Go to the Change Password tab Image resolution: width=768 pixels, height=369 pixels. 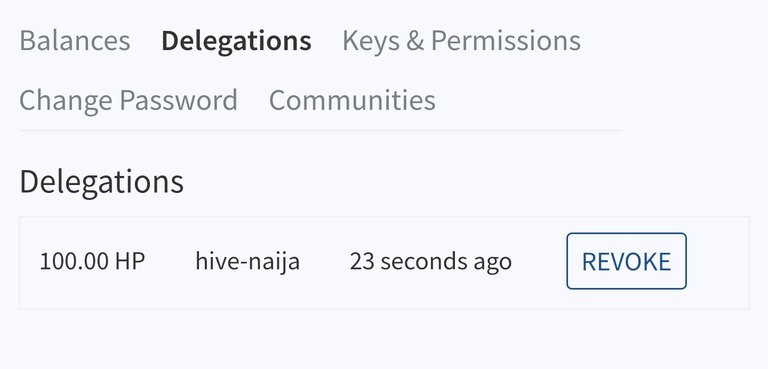click(128, 100)
